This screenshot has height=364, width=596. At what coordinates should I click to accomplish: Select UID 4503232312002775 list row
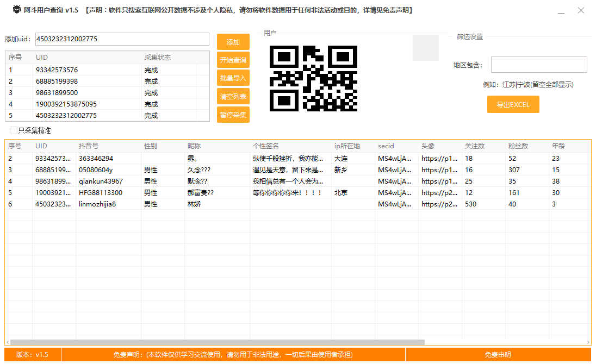coord(107,115)
